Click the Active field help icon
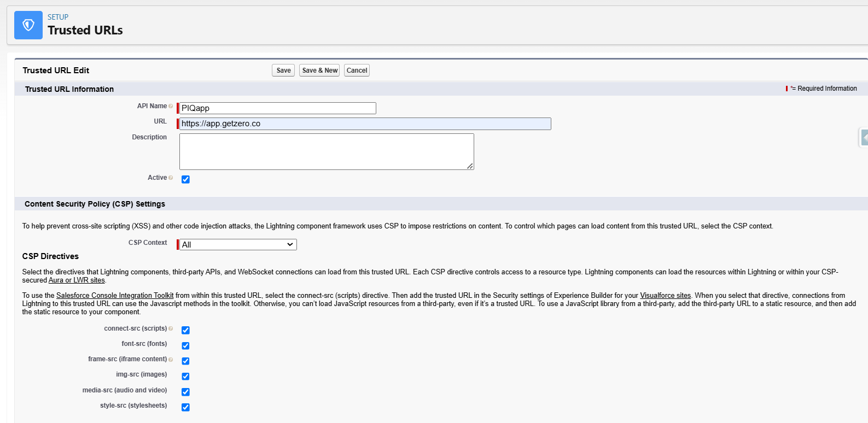 (x=171, y=178)
